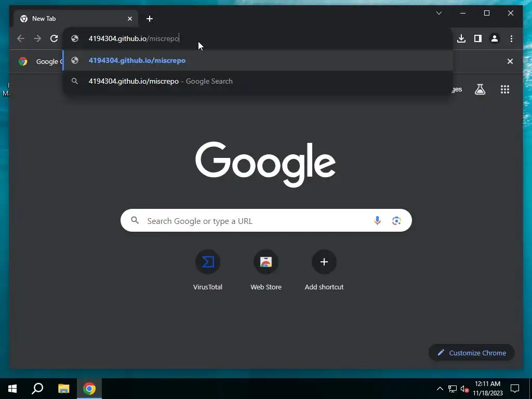Open the Chrome downloads icon
This screenshot has height=399, width=532.
coord(461,38)
